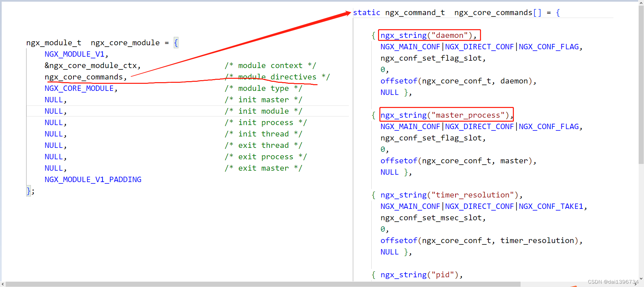
Task: Click the "init module" comment
Action: 263,111
